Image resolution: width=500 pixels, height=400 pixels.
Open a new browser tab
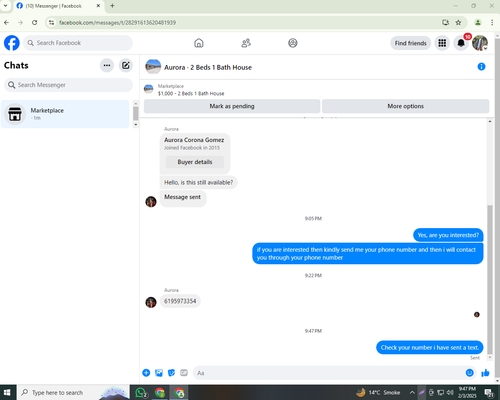pyautogui.click(x=112, y=6)
